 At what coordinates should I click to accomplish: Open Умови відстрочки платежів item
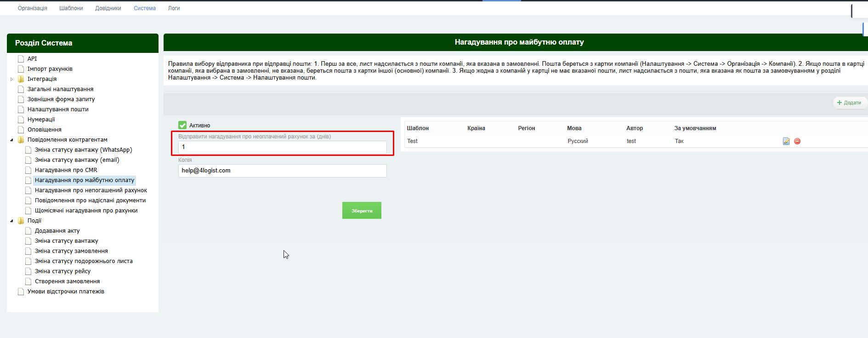coord(66,292)
